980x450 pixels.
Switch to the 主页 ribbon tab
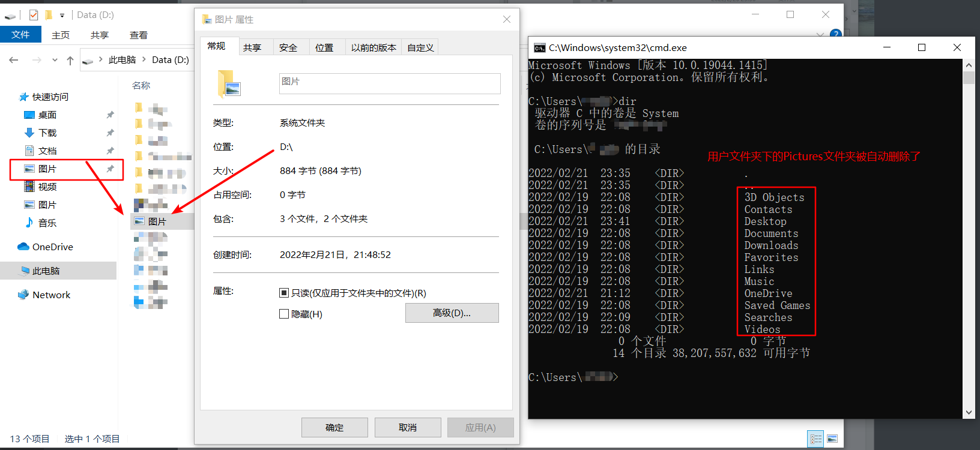pos(61,35)
